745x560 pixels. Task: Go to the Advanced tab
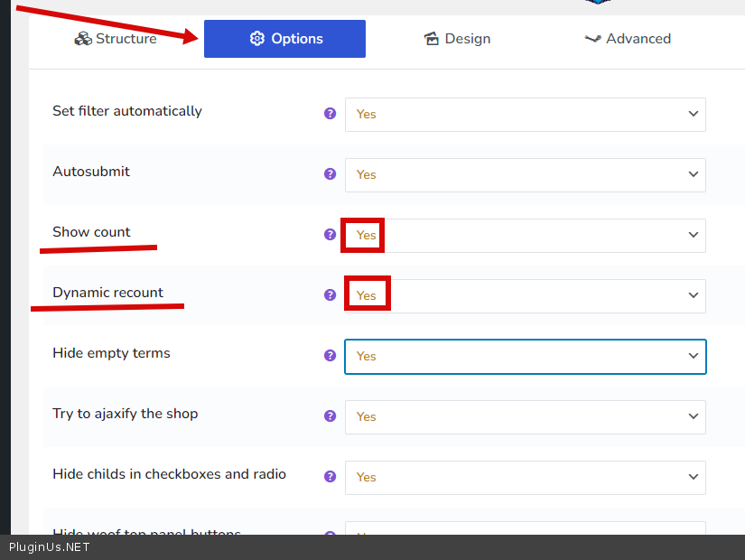(x=628, y=39)
